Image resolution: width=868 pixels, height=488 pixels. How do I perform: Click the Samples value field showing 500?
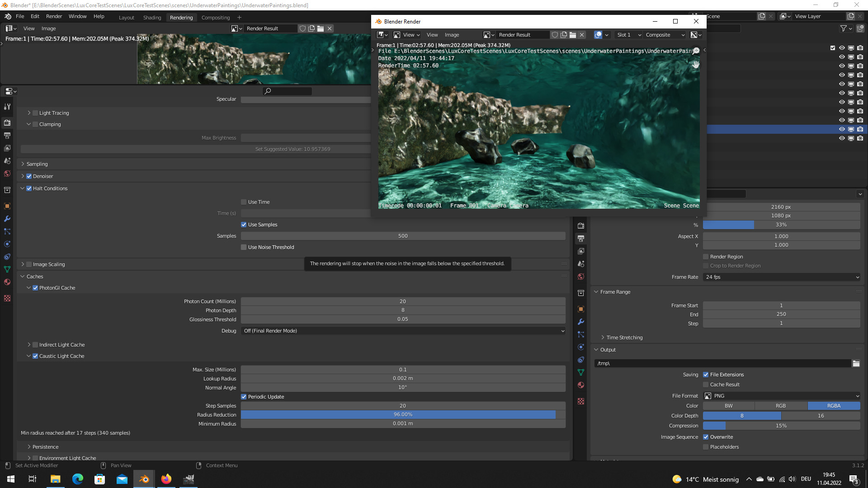[x=403, y=236]
